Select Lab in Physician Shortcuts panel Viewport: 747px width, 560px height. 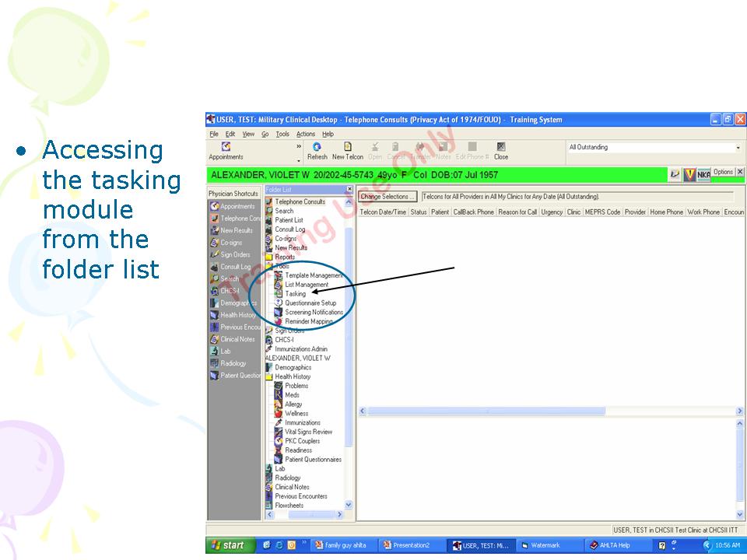click(x=225, y=352)
